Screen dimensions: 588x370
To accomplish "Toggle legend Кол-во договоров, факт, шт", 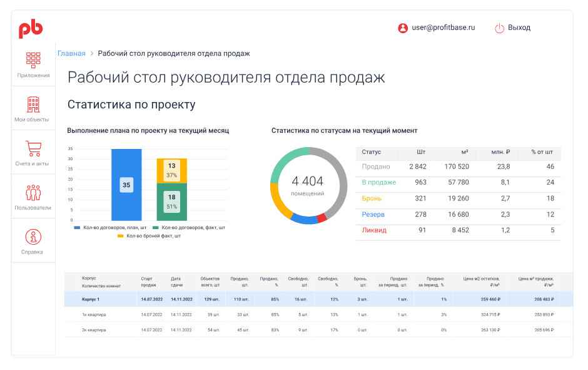I will 189,227.
